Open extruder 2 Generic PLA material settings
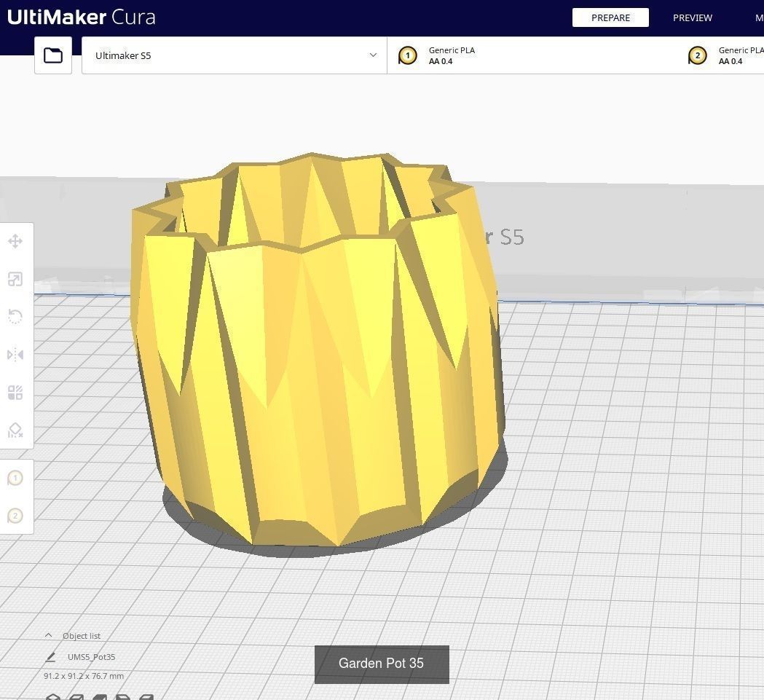The height and width of the screenshot is (700, 764). click(x=726, y=55)
